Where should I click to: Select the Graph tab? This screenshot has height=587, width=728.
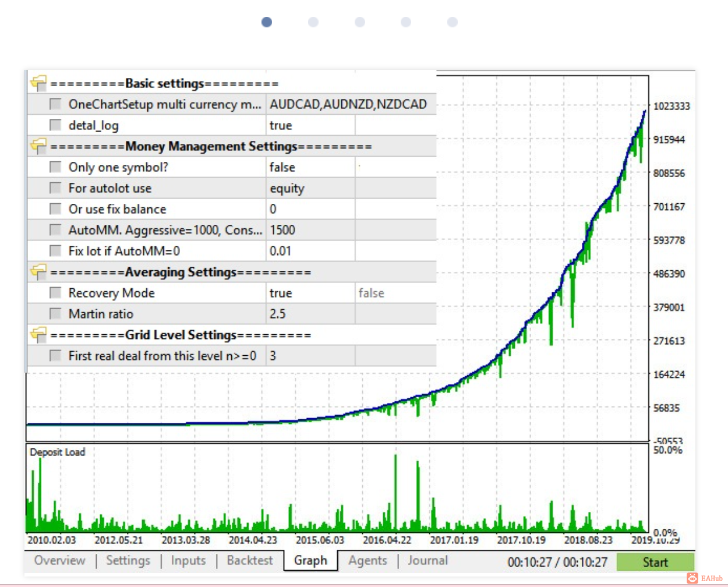(310, 560)
